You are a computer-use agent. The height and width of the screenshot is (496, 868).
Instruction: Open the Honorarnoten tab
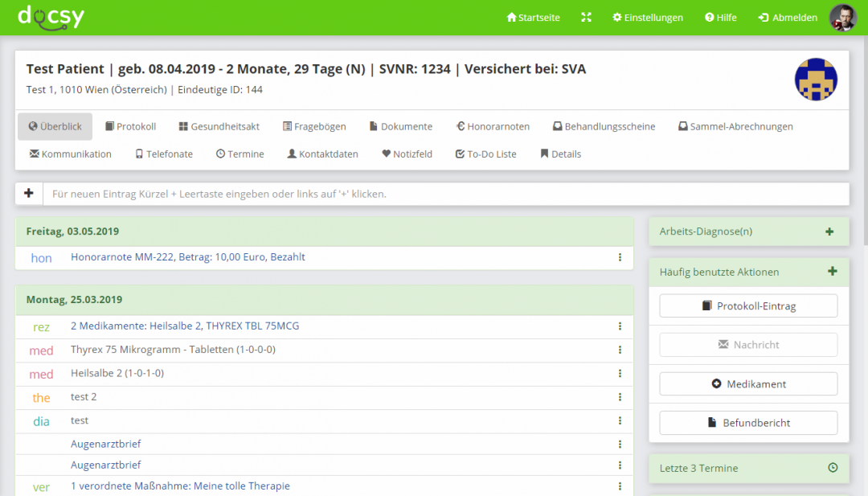[493, 127]
